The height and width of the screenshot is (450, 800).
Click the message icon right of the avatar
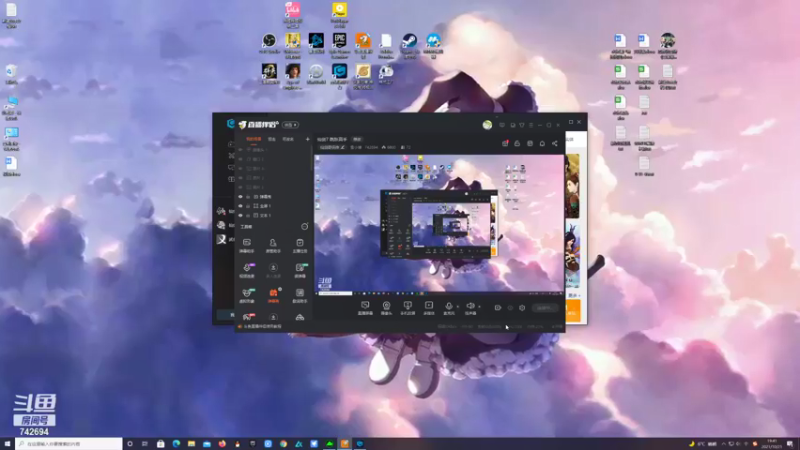502,125
